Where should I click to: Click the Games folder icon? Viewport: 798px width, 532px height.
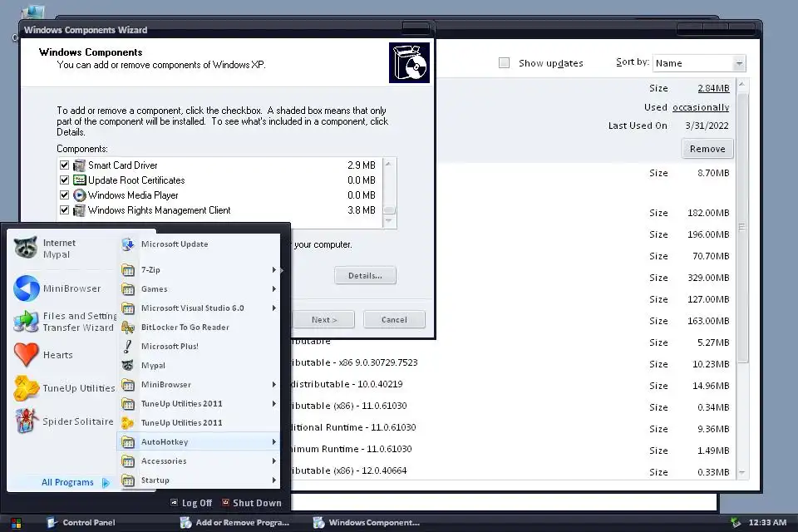(128, 289)
